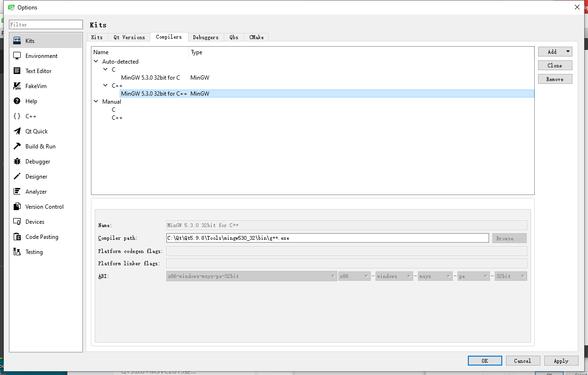Switch to the Compilers tab
The height and width of the screenshot is (375, 588).
point(169,37)
